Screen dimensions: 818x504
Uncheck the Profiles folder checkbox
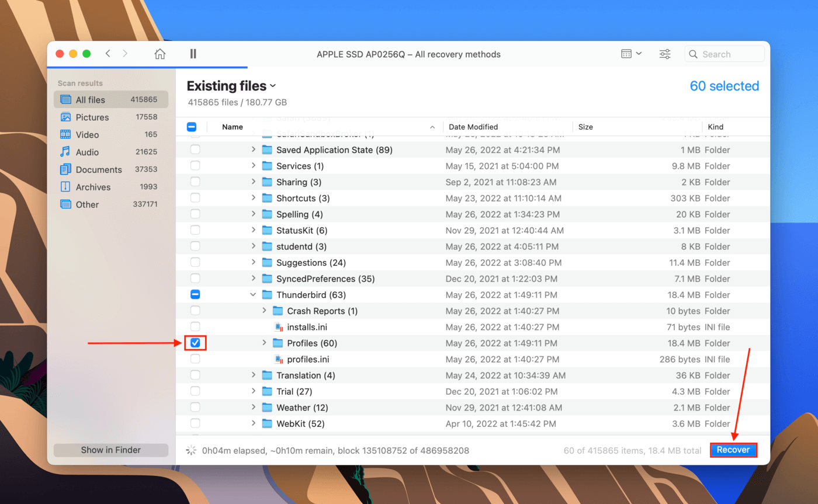coord(195,343)
